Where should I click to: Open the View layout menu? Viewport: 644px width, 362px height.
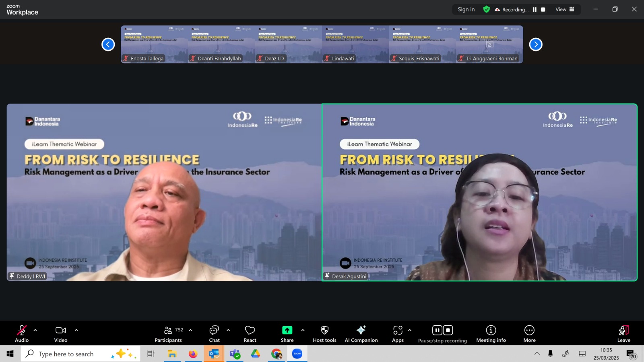[565, 10]
